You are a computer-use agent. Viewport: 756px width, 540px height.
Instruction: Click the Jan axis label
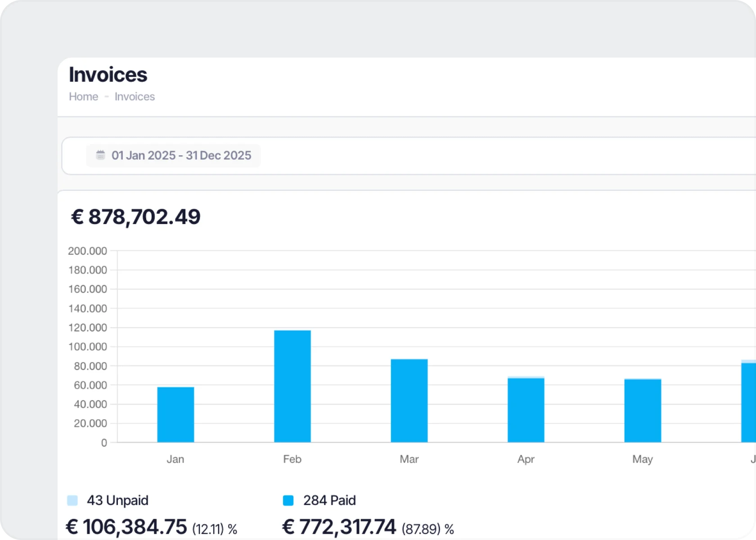(x=175, y=459)
